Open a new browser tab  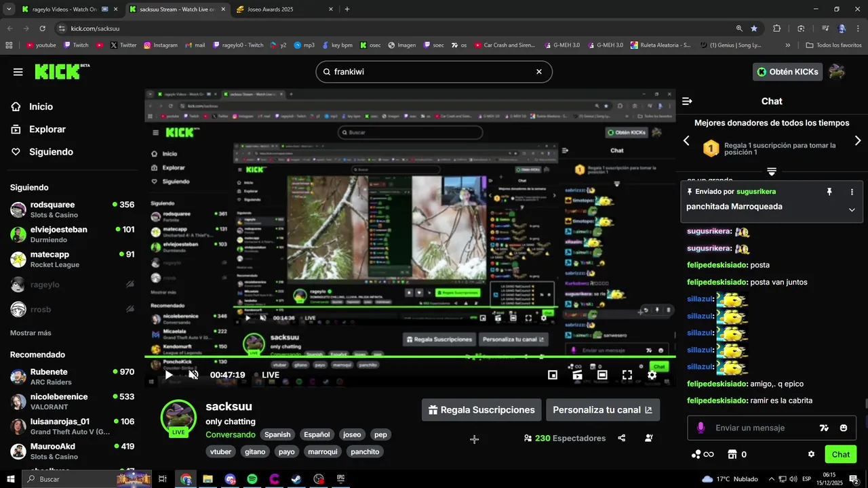click(347, 9)
